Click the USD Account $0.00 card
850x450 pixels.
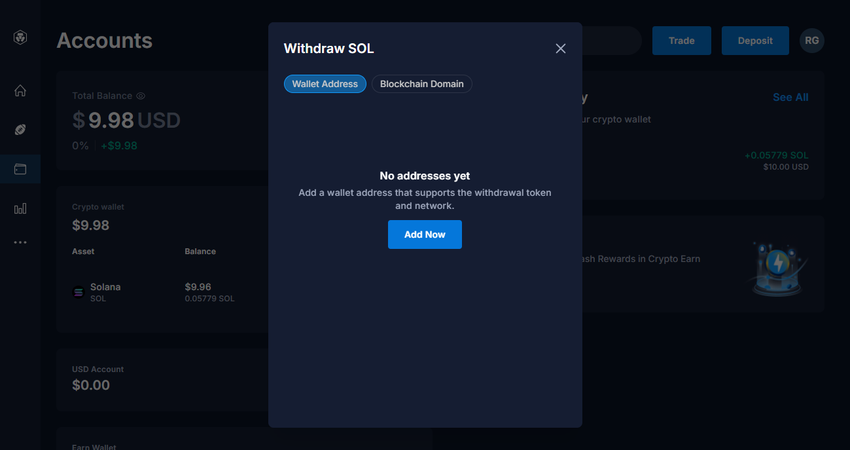click(x=162, y=380)
